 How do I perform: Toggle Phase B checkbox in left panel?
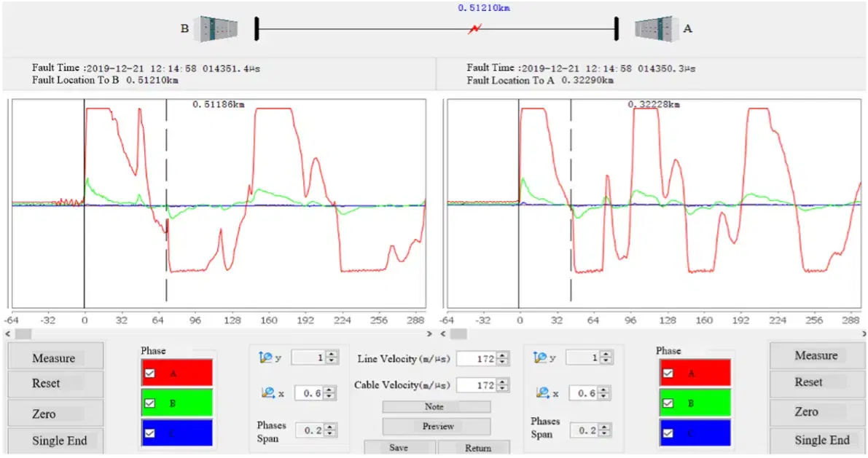tap(150, 403)
